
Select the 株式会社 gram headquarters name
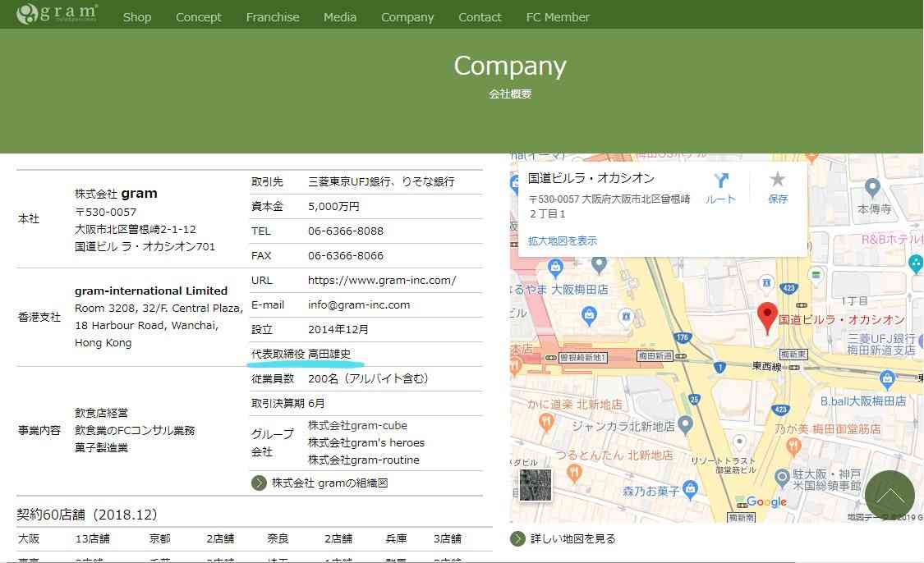(116, 194)
